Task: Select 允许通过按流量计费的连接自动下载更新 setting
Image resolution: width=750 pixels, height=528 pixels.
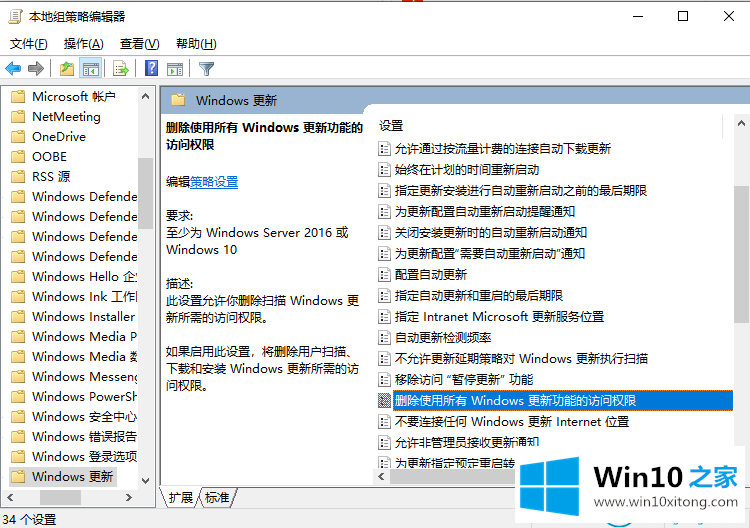Action: pos(503,149)
